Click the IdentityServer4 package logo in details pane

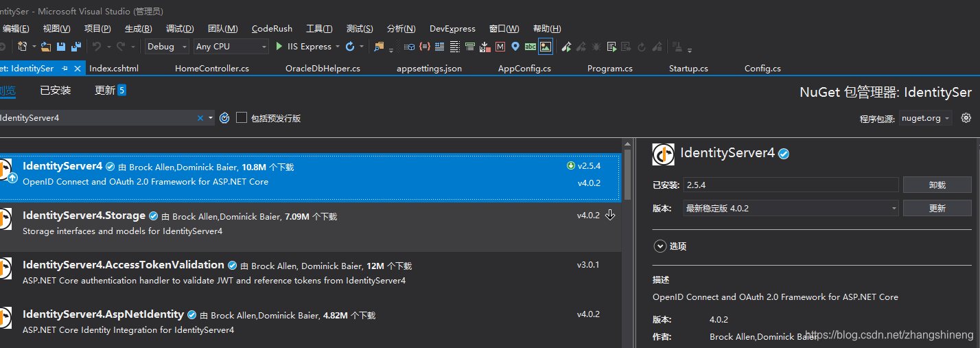663,154
